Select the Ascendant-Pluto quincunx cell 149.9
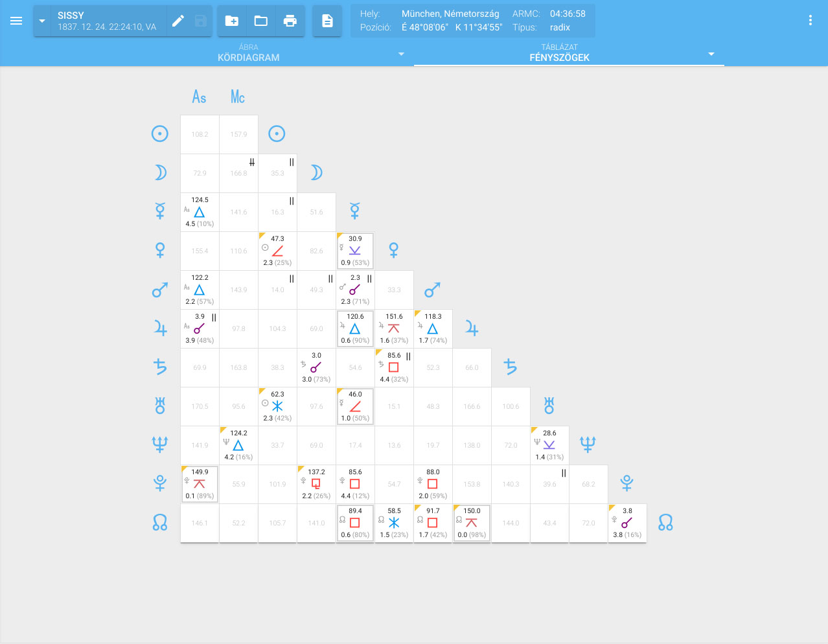The width and height of the screenshot is (828, 644). click(200, 484)
